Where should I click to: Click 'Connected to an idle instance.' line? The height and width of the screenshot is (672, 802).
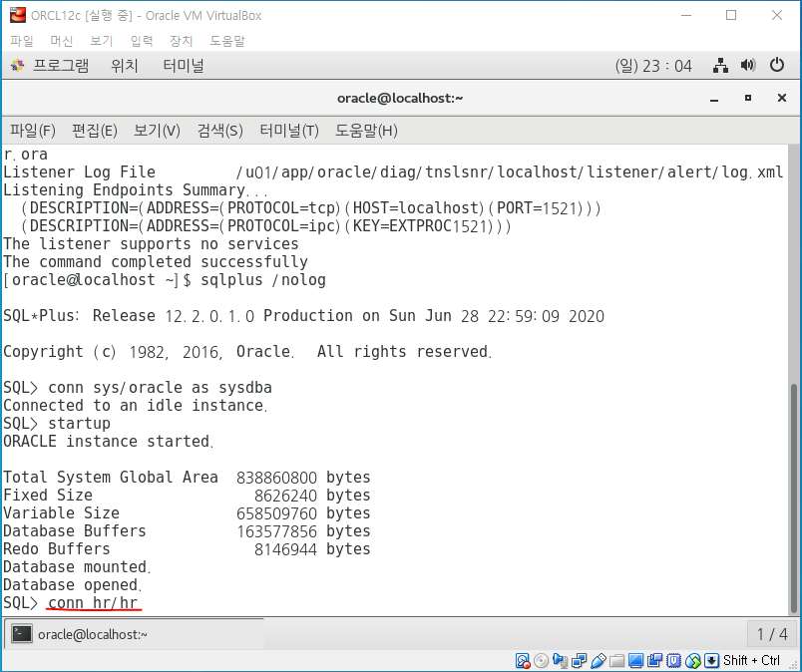pyautogui.click(x=136, y=405)
